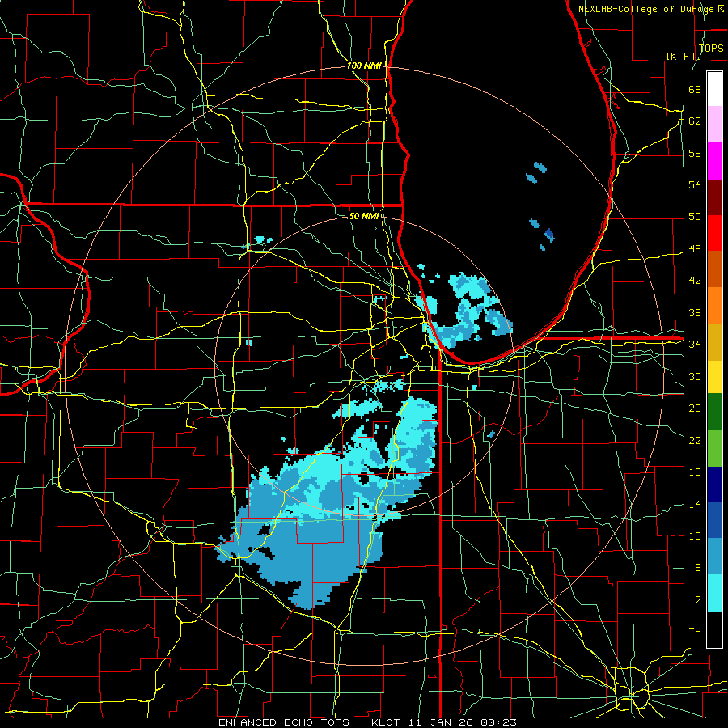This screenshot has height=728, width=728.
Task: Click the legend label 'TH'
Action: (695, 632)
